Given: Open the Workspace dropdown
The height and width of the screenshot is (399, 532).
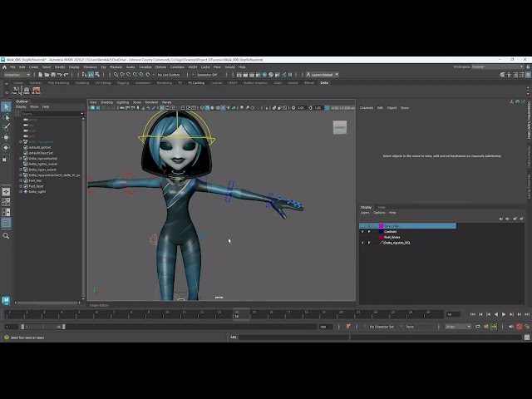Looking at the screenshot, I should 497,67.
